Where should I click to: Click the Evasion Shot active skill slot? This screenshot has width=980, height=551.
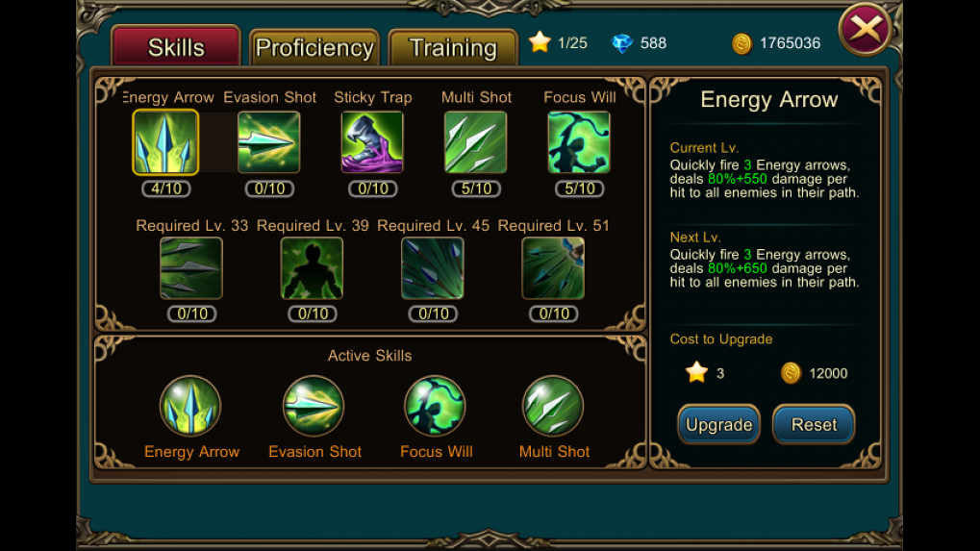tap(314, 406)
